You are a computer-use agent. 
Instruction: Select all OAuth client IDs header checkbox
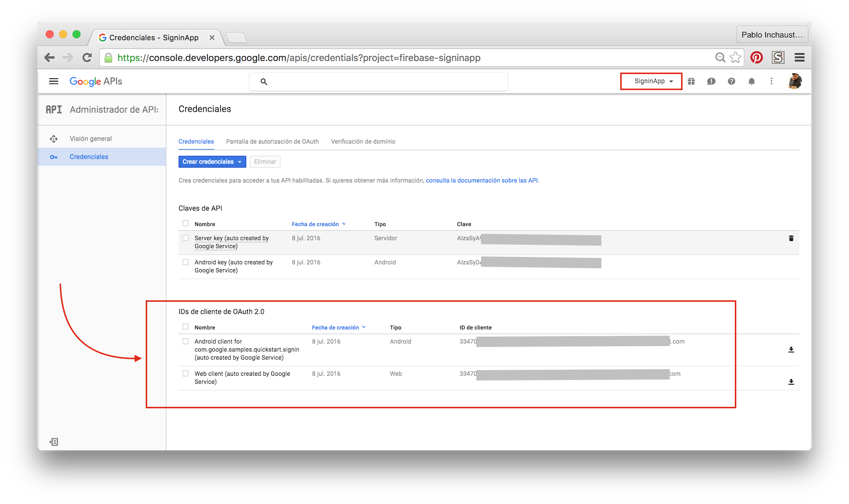[185, 327]
